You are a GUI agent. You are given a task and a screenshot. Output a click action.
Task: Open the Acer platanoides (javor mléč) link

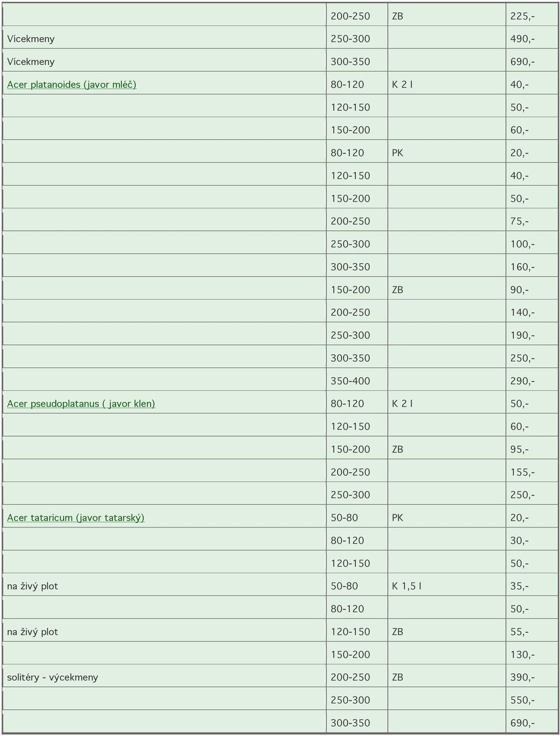[72, 85]
